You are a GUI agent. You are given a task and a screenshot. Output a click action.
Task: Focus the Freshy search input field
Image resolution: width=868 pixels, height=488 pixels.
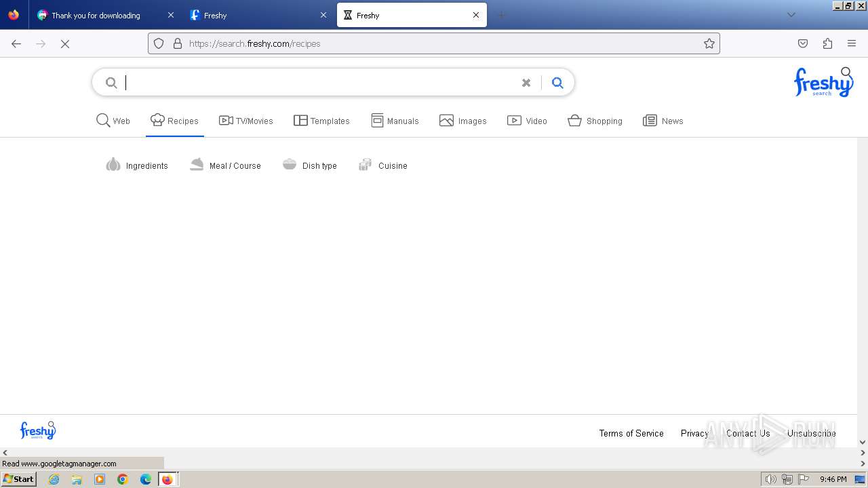click(319, 83)
